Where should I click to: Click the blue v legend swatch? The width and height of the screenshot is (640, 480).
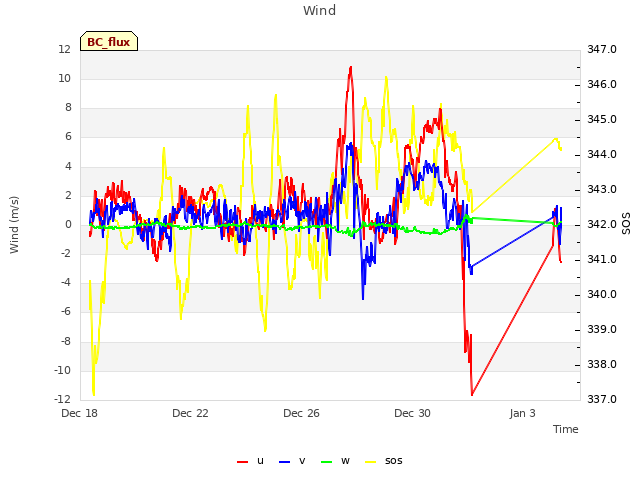click(x=284, y=462)
